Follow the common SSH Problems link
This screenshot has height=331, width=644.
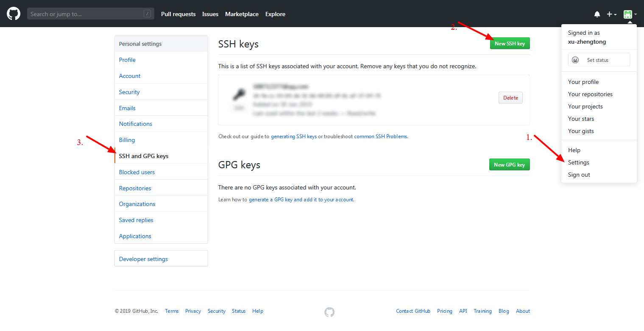pos(381,136)
